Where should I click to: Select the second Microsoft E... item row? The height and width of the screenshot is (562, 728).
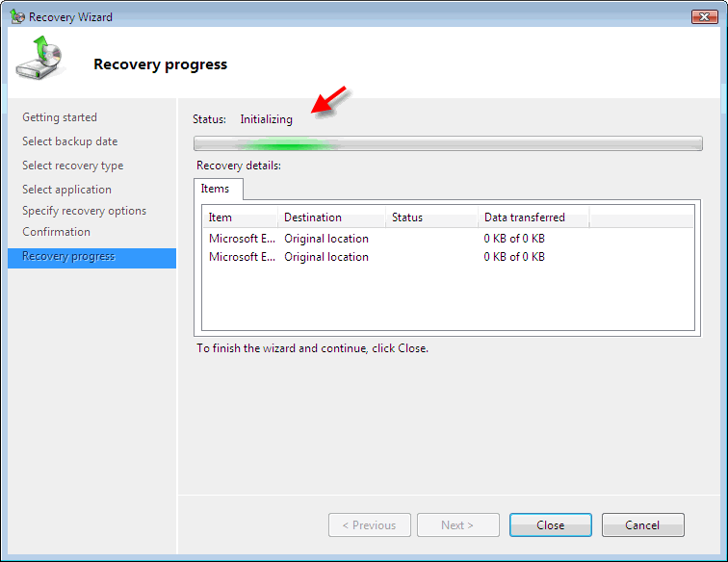448,257
